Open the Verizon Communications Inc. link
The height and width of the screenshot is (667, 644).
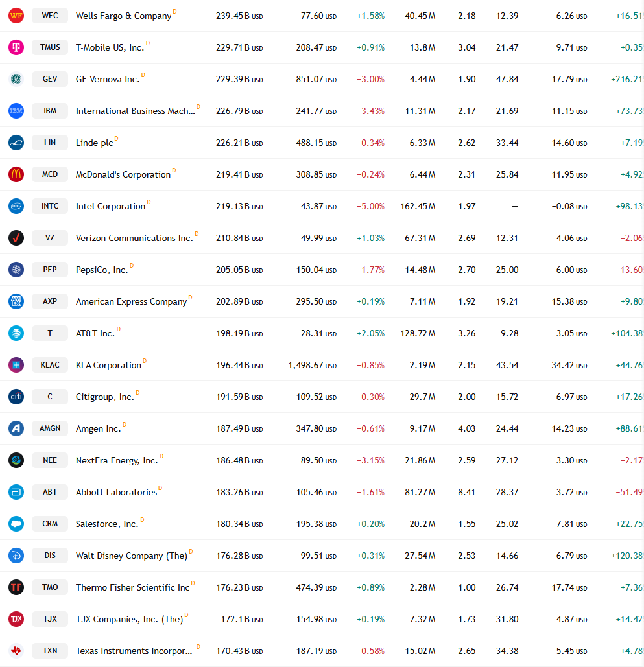(x=134, y=239)
